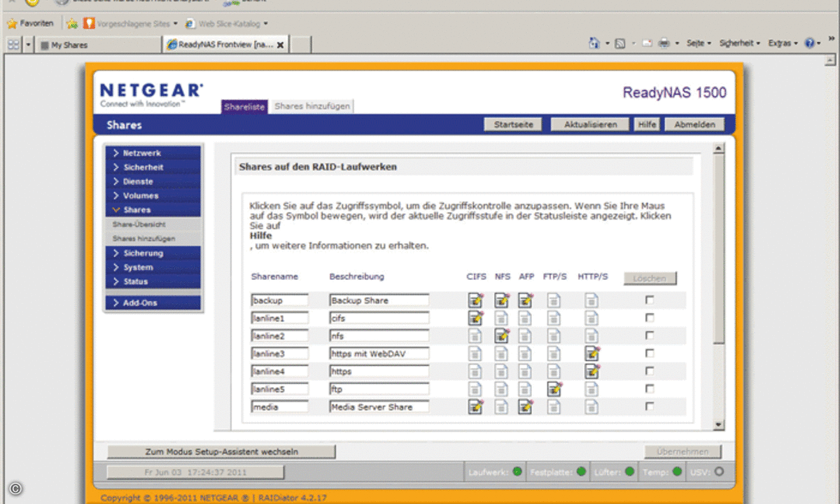The width and height of the screenshot is (840, 504).
Task: Click the Temp status indicator light
Action: pyautogui.click(x=676, y=472)
